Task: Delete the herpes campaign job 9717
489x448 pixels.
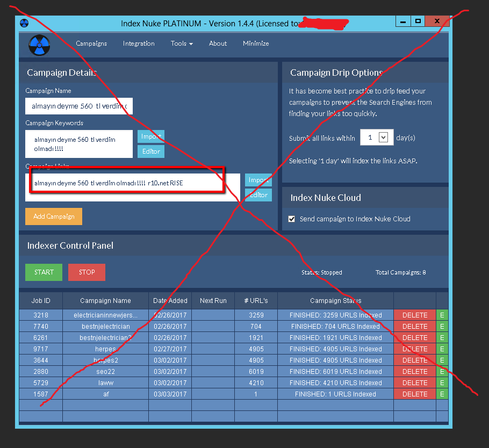Action: pos(415,349)
